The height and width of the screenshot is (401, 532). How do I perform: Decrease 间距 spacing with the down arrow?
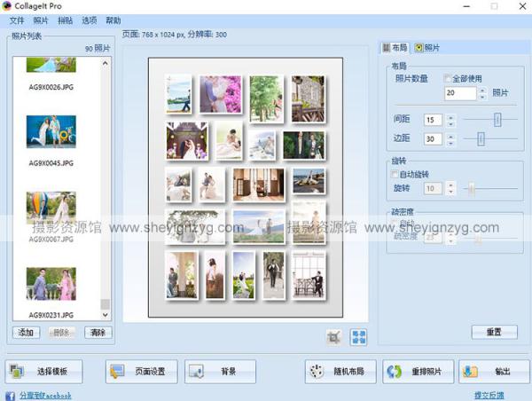pyautogui.click(x=450, y=123)
